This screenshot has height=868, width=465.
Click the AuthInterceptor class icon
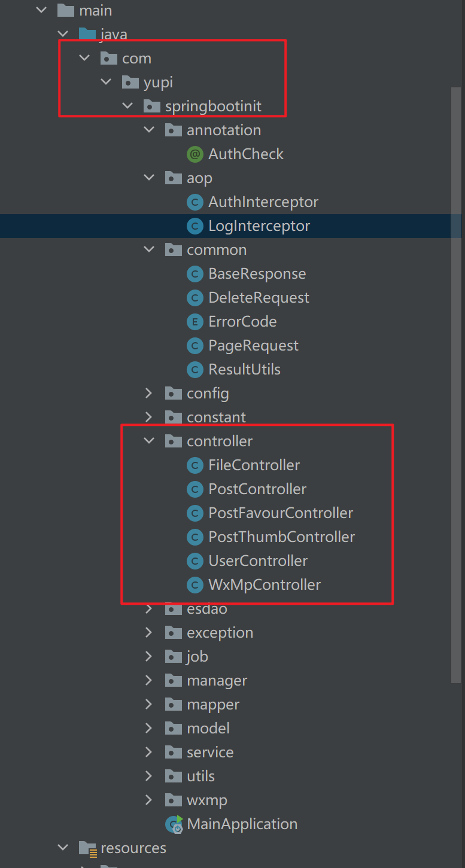point(195,202)
